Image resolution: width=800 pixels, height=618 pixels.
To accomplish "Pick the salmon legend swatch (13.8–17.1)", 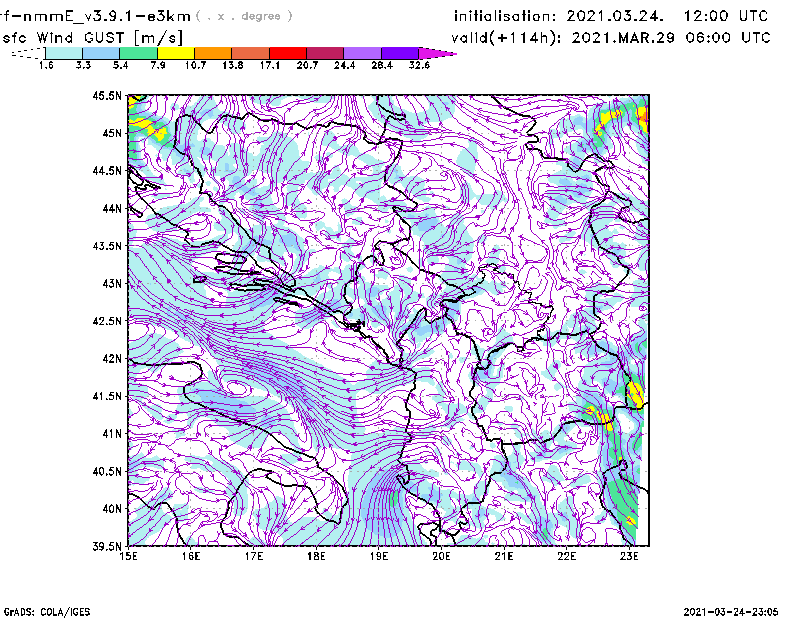I will 251,53.
